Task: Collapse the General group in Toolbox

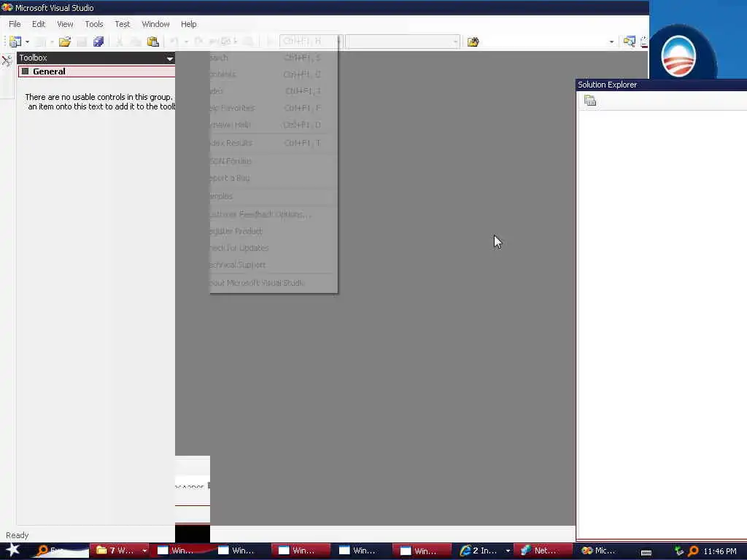Action: 26,71
